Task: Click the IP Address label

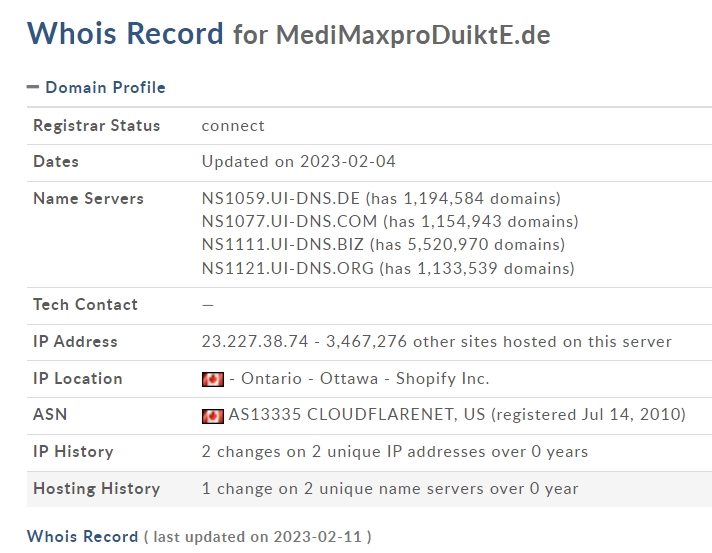Action: 75,341
